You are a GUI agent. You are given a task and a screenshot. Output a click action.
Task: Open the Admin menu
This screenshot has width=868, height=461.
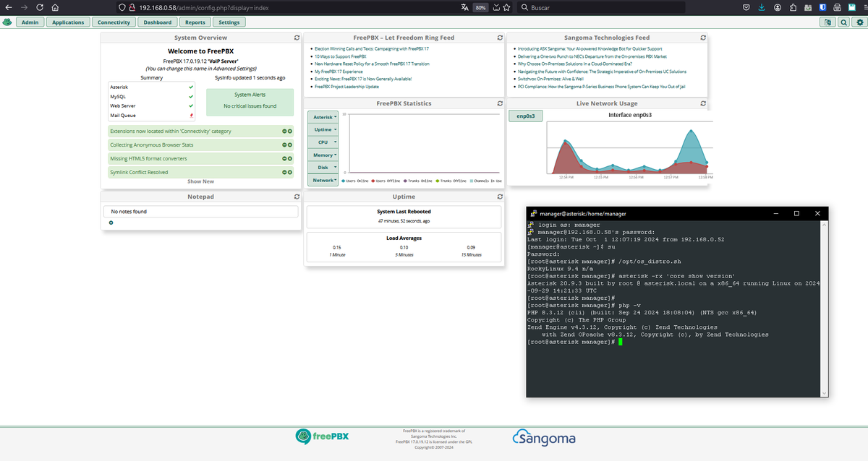[x=30, y=22]
